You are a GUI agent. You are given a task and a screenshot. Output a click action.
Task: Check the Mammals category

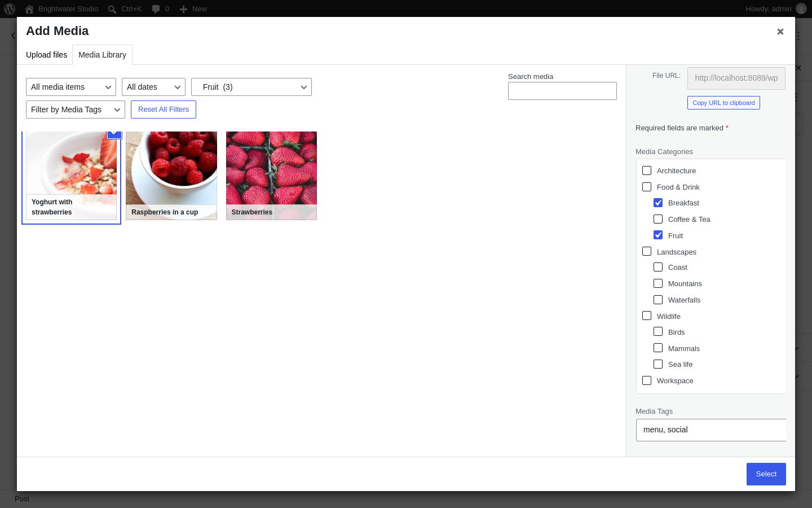pyautogui.click(x=658, y=348)
